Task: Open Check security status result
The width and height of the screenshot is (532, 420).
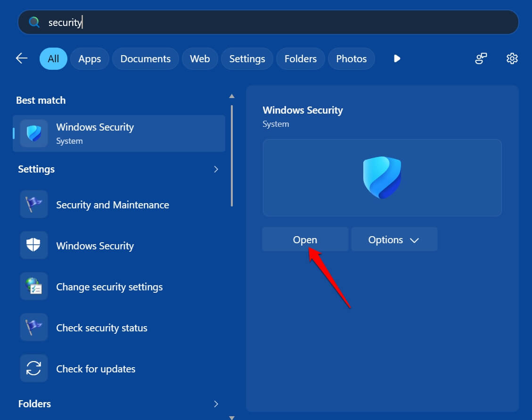Action: point(119,328)
